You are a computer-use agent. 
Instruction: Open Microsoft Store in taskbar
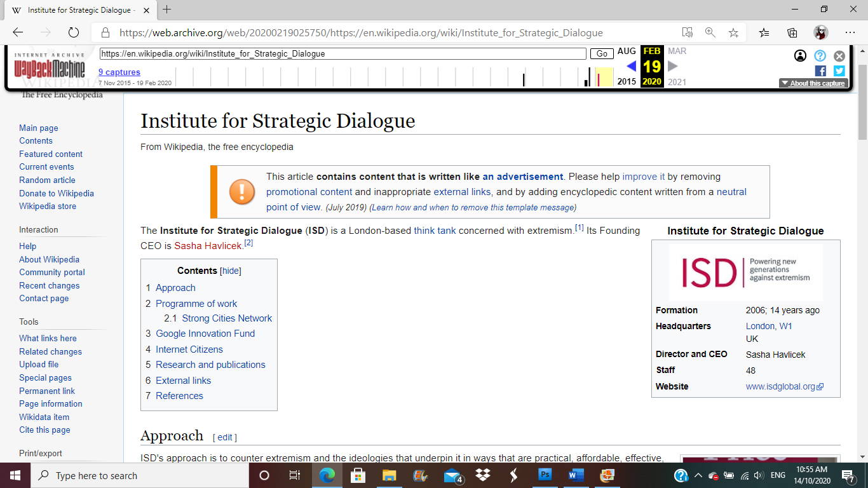coord(358,475)
